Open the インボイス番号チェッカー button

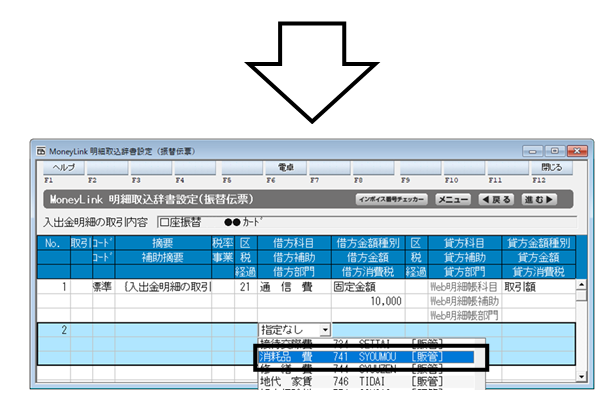tap(391, 199)
